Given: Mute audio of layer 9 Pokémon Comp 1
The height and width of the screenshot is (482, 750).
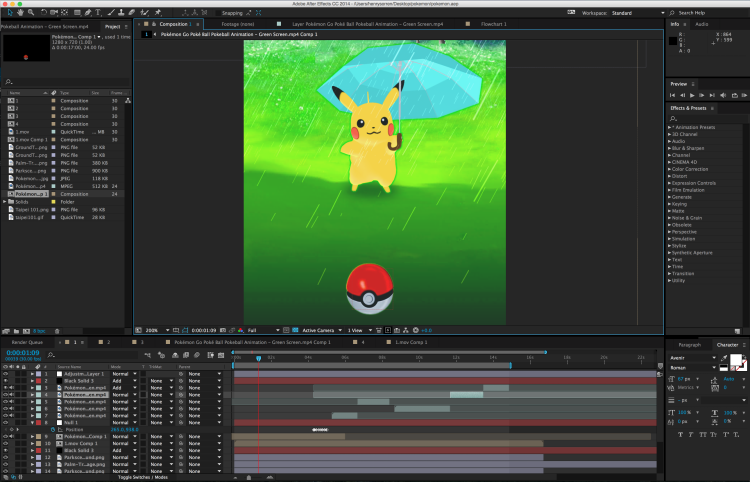Looking at the screenshot, I should coord(11,437).
